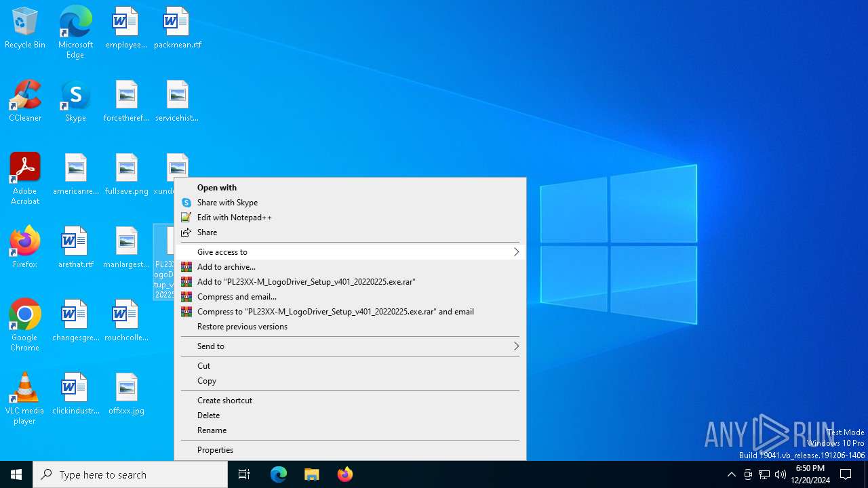This screenshot has width=868, height=488.
Task: Choose Create shortcut menu entry
Action: (x=351, y=401)
